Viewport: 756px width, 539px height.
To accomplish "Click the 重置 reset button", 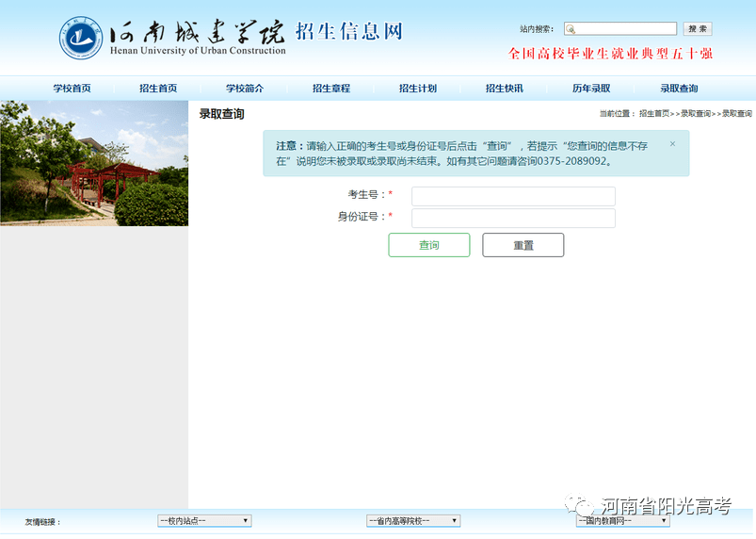I will click(x=523, y=245).
